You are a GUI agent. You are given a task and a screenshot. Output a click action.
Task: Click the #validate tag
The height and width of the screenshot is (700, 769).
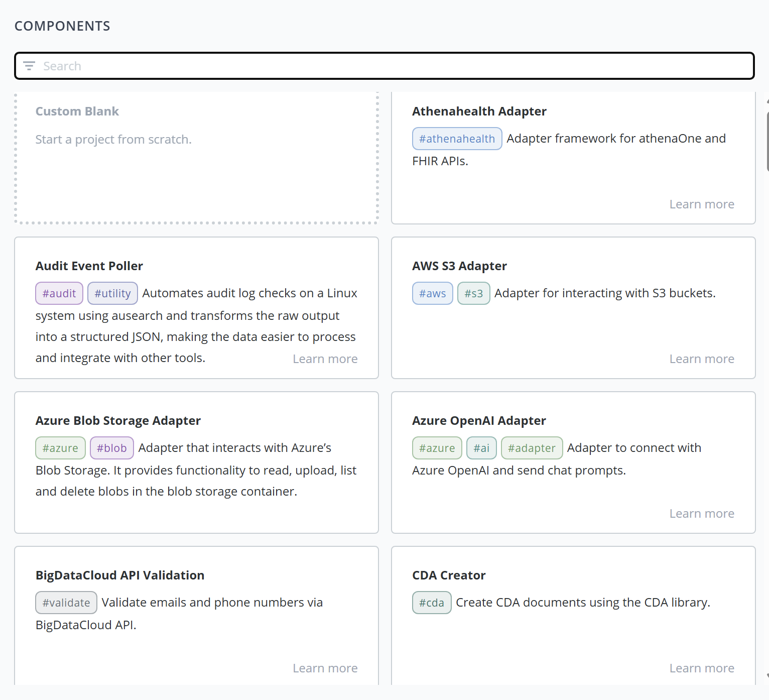point(66,603)
